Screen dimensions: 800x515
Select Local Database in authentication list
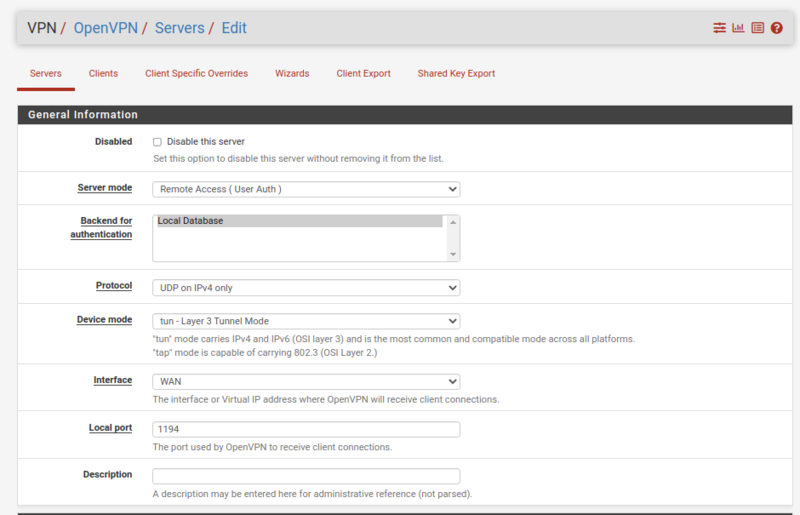[x=298, y=221]
